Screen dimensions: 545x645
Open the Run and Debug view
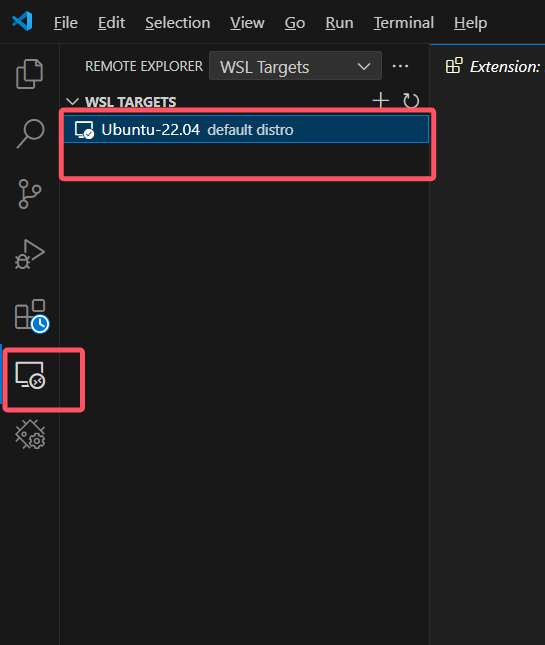tap(30, 254)
